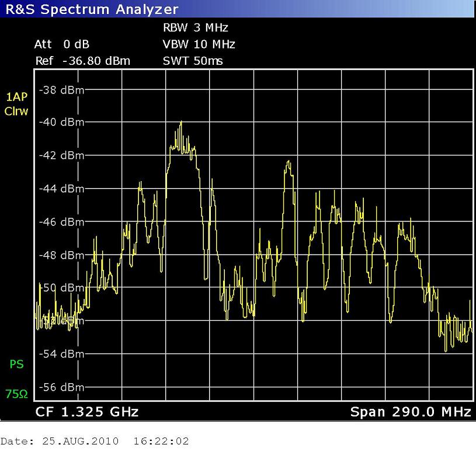The width and height of the screenshot is (476, 462).
Task: Click the 75Ω impedance indicator
Action: click(16, 394)
